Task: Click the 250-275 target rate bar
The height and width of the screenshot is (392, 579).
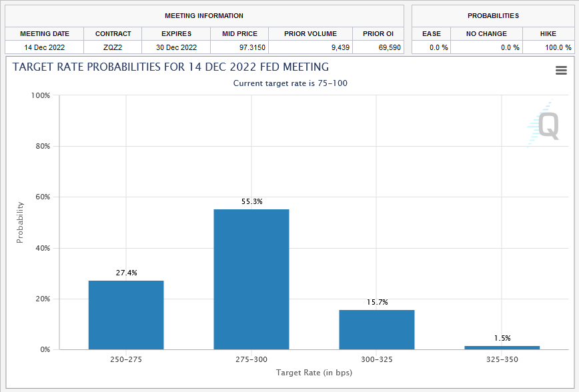Action: pyautogui.click(x=126, y=315)
